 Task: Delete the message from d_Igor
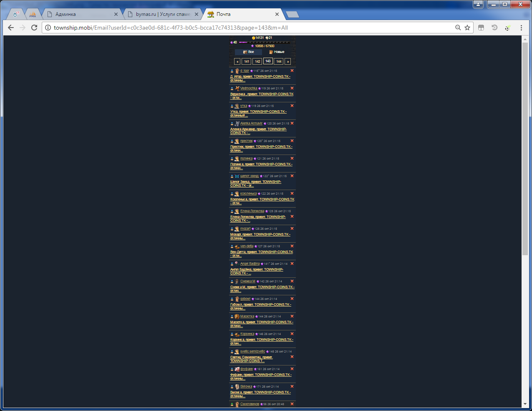coord(292,71)
